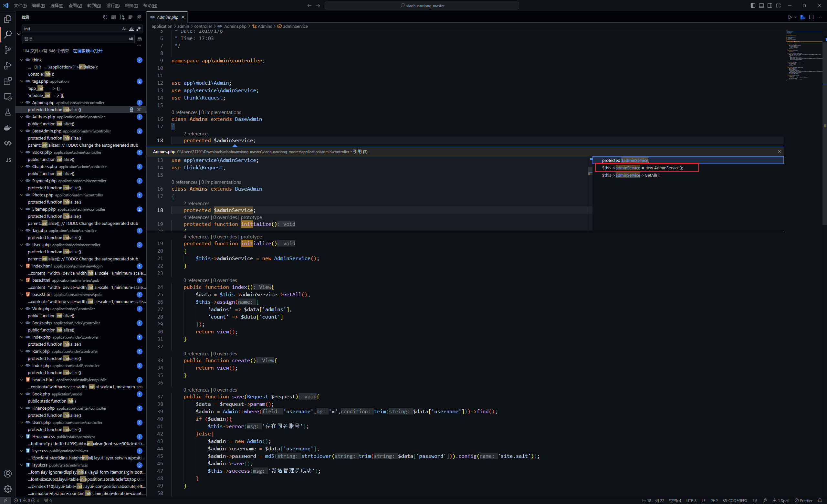Screen dimensions: 827x504
Task: Close the peek references panel
Action: (779, 152)
